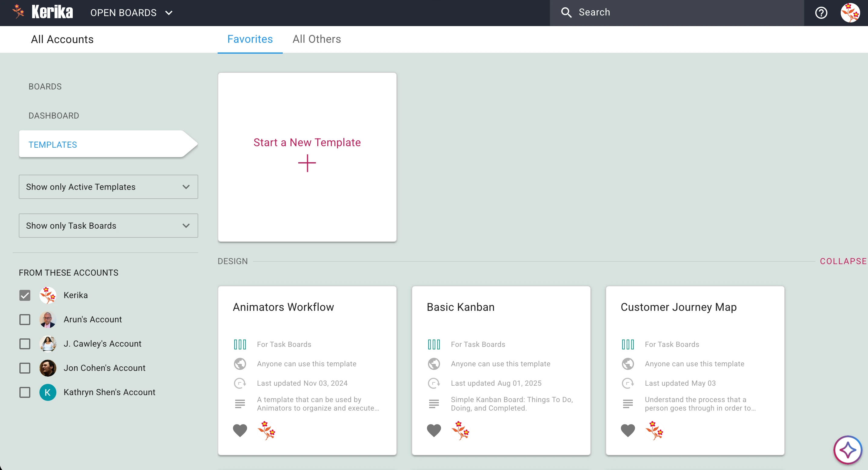Check the Arun's Account checkbox
Image resolution: width=868 pixels, height=470 pixels.
tap(25, 320)
